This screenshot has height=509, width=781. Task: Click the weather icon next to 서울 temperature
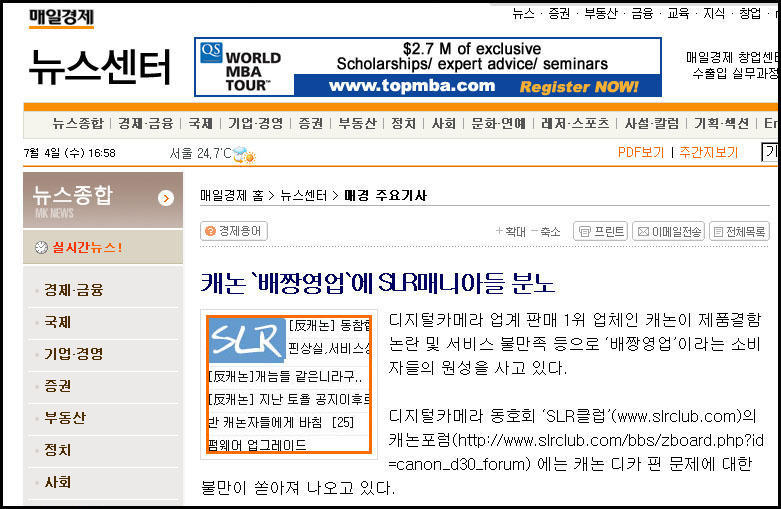[244, 155]
